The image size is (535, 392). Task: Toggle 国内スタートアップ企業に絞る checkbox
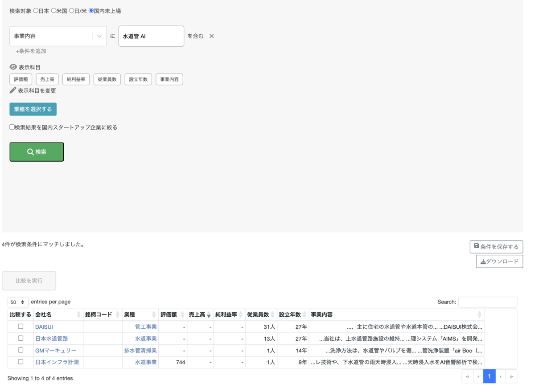coord(12,127)
